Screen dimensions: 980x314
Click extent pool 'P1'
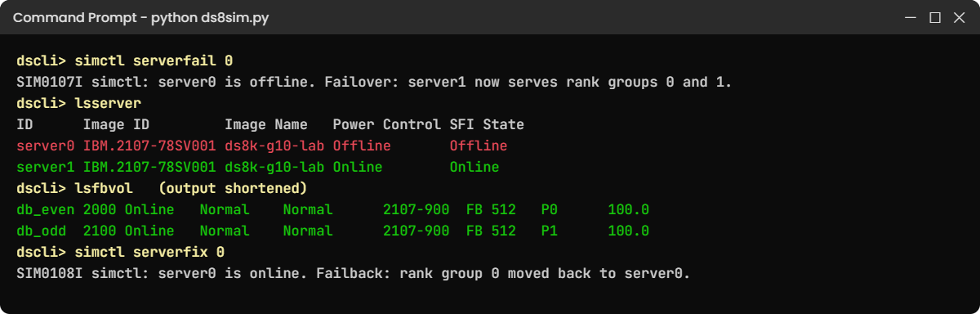click(x=550, y=231)
